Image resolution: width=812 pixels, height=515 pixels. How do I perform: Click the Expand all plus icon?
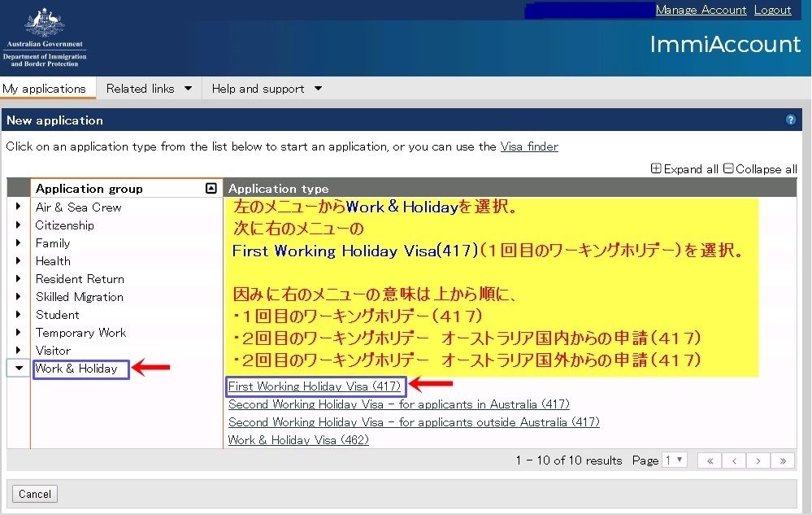pos(656,169)
